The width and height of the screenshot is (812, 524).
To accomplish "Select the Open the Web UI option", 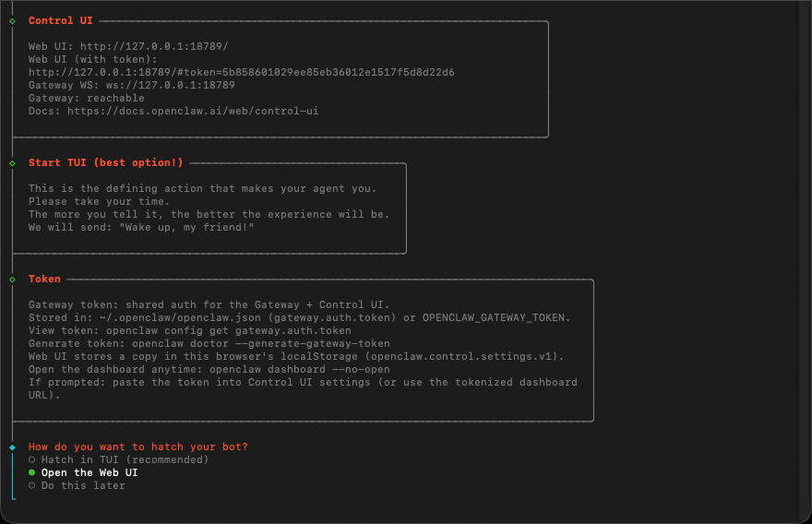I will pyautogui.click(x=32, y=472).
